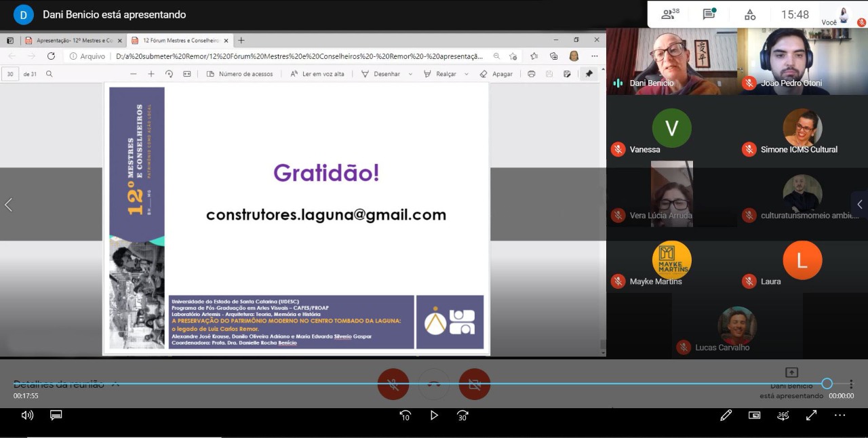The width and height of the screenshot is (868, 438).
Task: Open the activities shapes icon
Action: pyautogui.click(x=750, y=14)
